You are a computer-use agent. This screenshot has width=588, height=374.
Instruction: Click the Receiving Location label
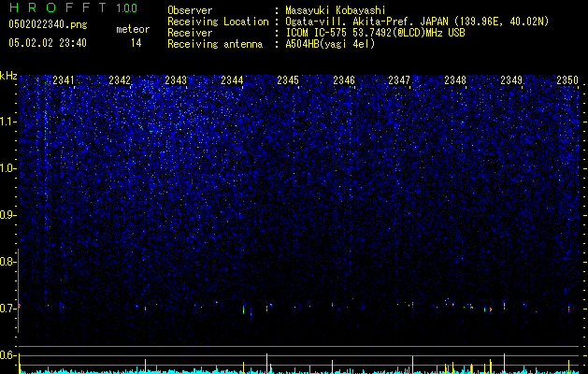(x=218, y=22)
